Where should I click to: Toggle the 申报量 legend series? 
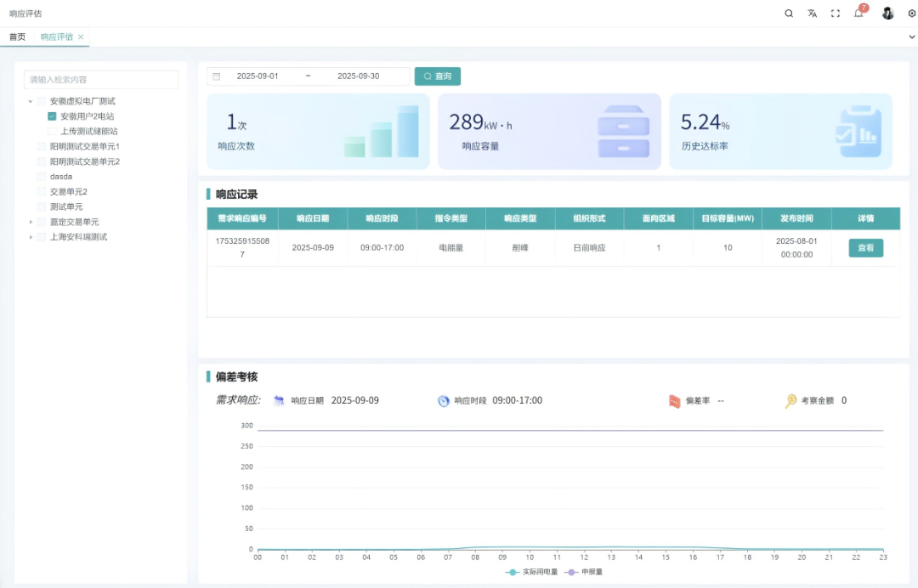[x=585, y=573]
